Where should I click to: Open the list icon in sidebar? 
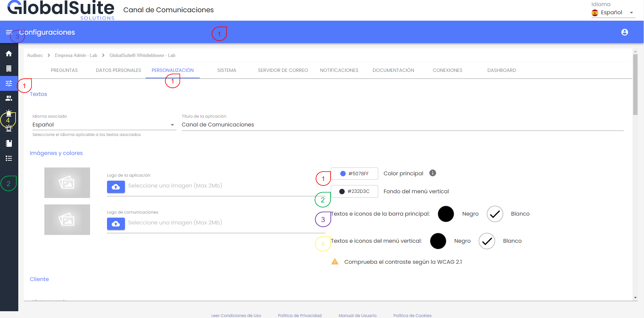click(9, 158)
